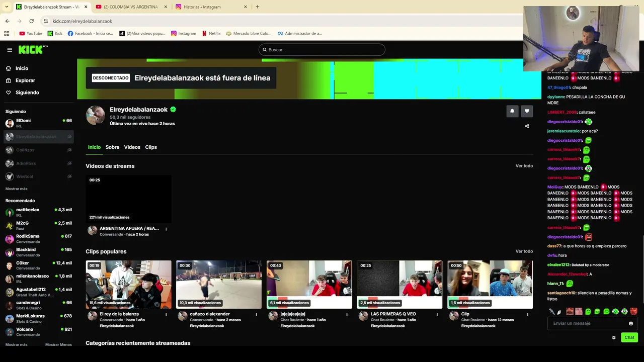The width and height of the screenshot is (644, 362).
Task: Switch to the Clips tab
Action: pyautogui.click(x=151, y=147)
